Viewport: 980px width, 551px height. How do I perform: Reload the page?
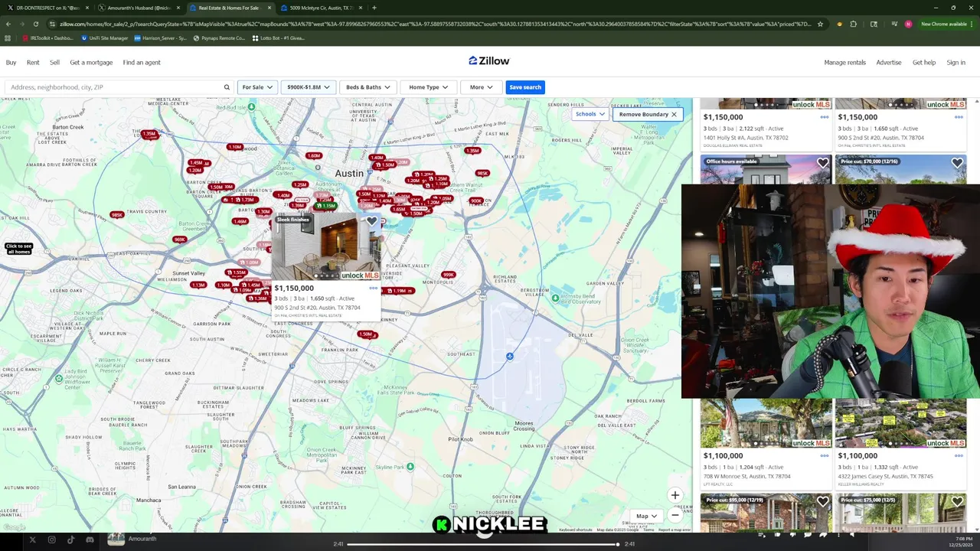pos(38,24)
